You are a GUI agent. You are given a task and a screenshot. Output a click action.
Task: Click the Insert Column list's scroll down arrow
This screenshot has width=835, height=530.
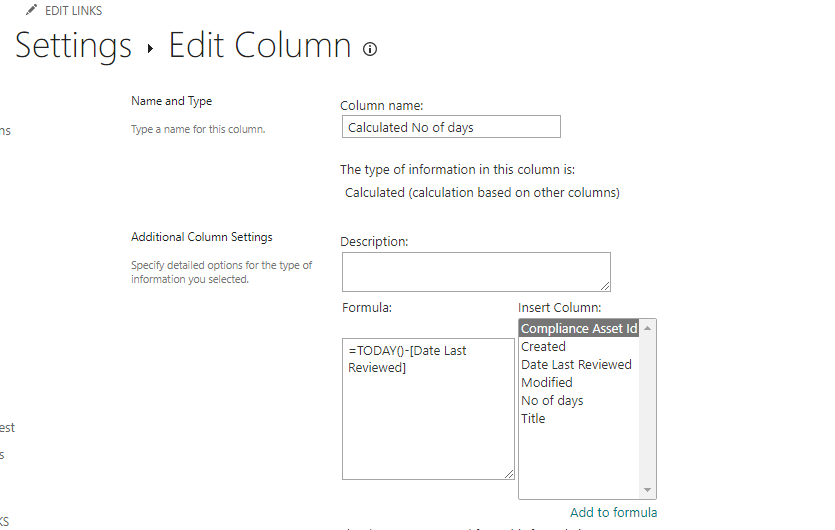[x=648, y=490]
